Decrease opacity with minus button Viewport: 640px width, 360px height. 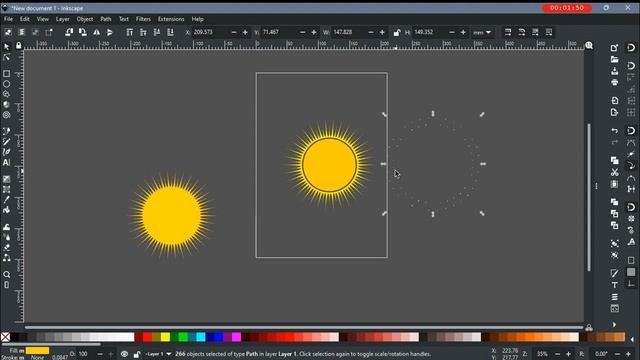pos(100,354)
